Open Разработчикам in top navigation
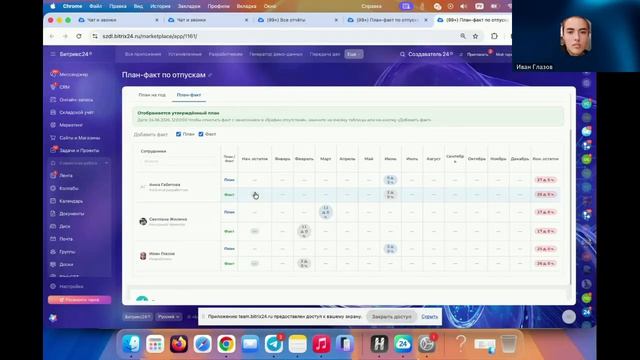The image size is (640, 360). pyautogui.click(x=225, y=54)
